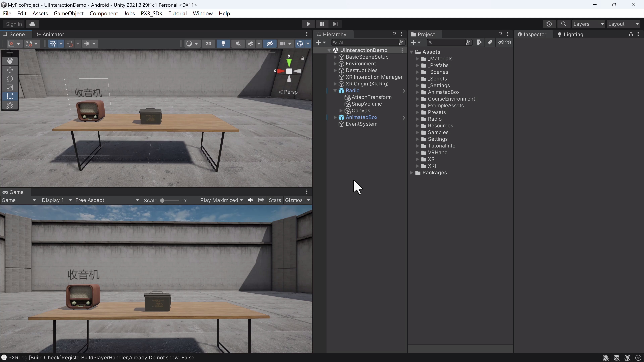Image resolution: width=644 pixels, height=362 pixels.
Task: Click the cloud services icon
Action: [x=32, y=24]
